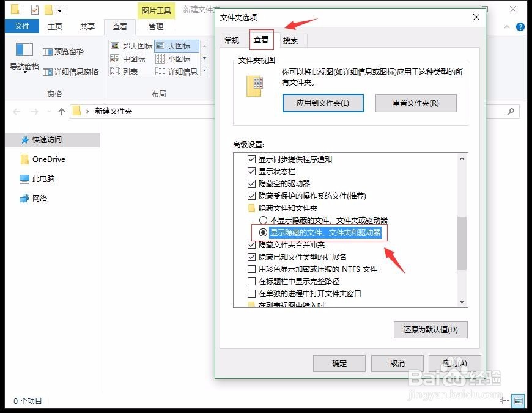Switch to large thumbnails view in status bar

[518, 401]
